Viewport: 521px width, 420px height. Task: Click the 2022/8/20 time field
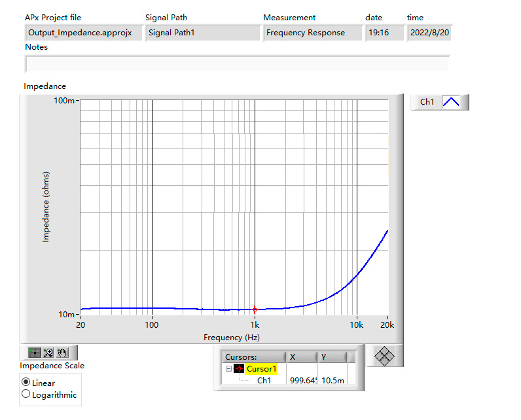click(429, 33)
